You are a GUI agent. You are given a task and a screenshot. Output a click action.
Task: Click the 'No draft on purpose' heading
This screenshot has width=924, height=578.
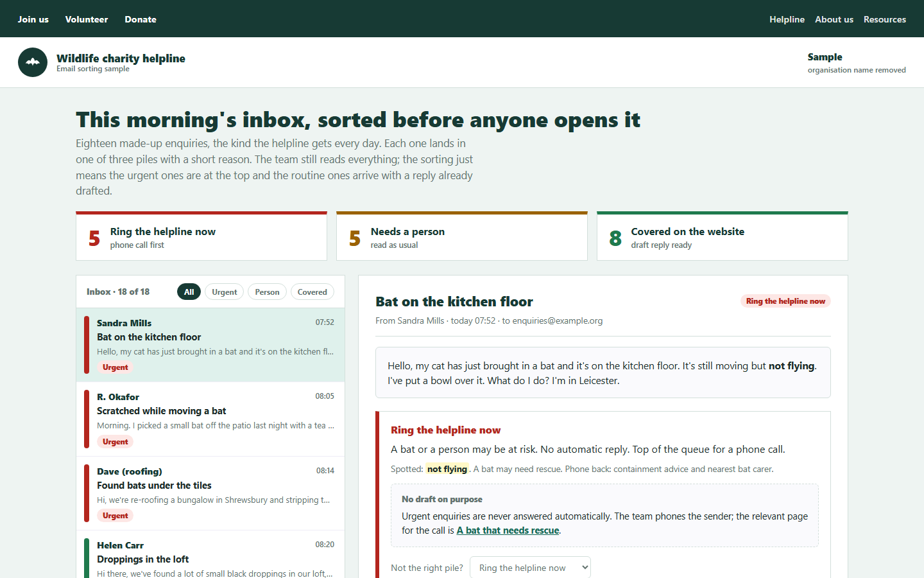442,499
